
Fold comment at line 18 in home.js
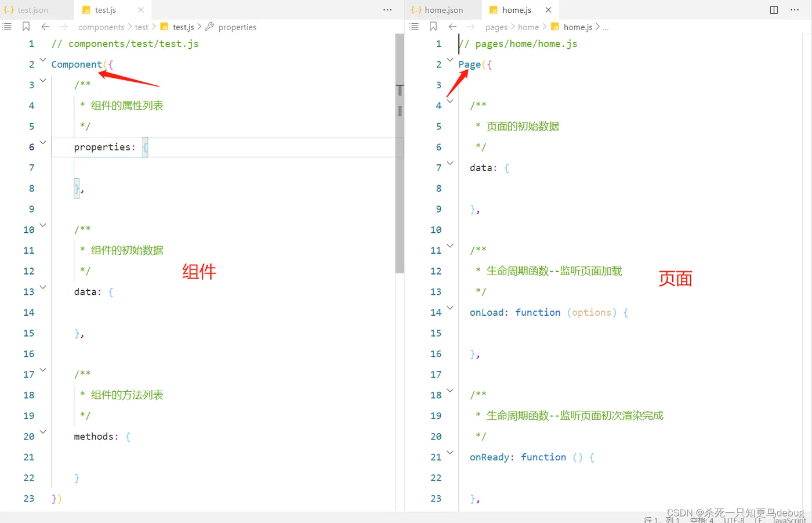[x=450, y=391]
